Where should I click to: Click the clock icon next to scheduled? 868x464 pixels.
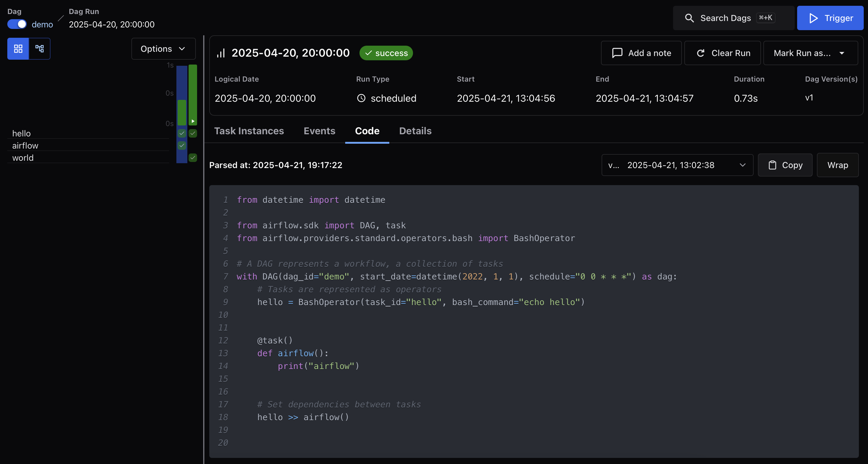[x=361, y=98]
